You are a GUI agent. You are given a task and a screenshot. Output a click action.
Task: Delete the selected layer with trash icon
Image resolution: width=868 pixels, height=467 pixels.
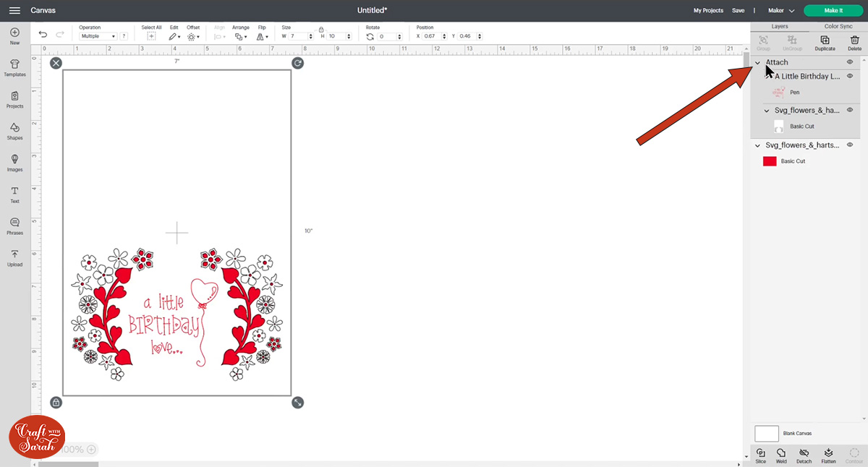click(854, 43)
